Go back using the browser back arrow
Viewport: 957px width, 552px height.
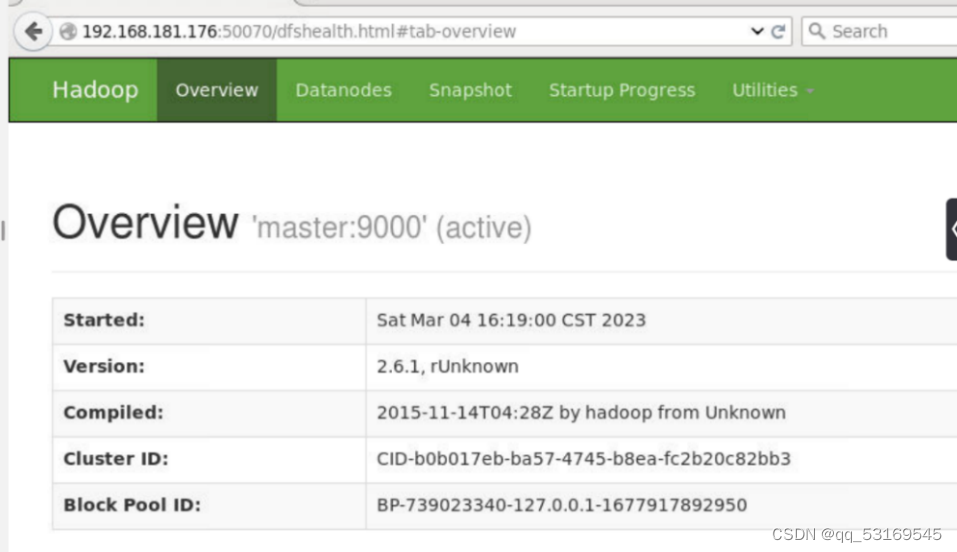(34, 31)
